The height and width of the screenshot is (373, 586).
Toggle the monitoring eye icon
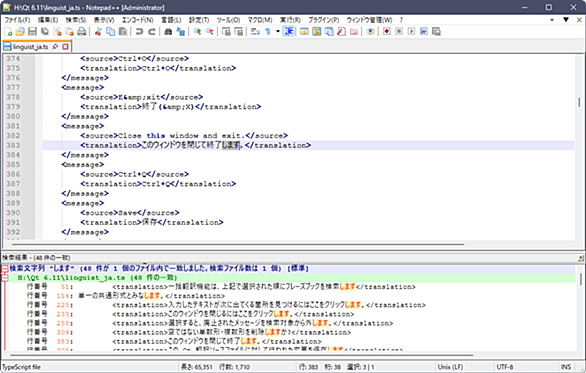click(370, 32)
